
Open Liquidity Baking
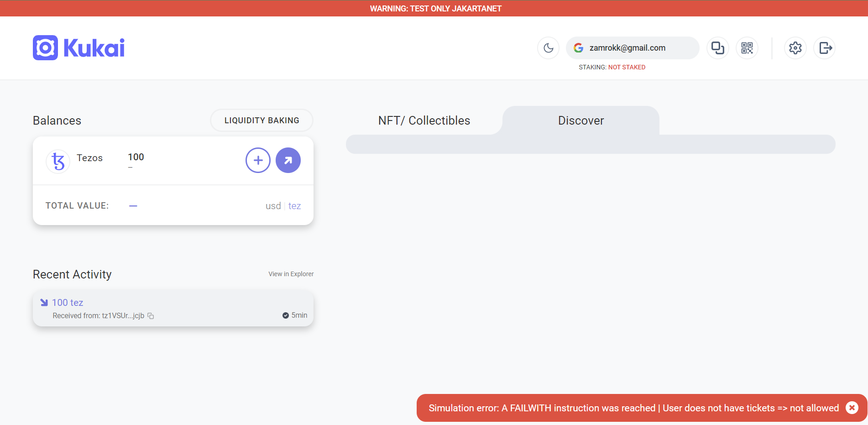[x=261, y=121]
